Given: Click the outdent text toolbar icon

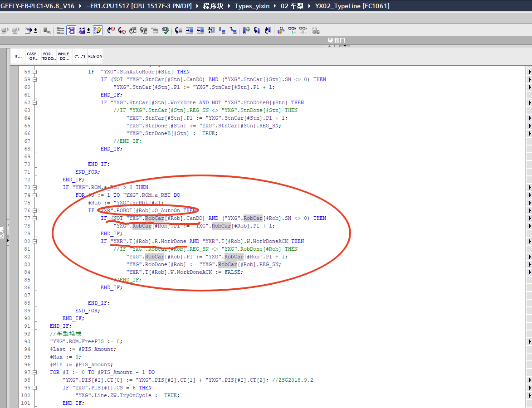Looking at the screenshot, I should coord(200,30).
